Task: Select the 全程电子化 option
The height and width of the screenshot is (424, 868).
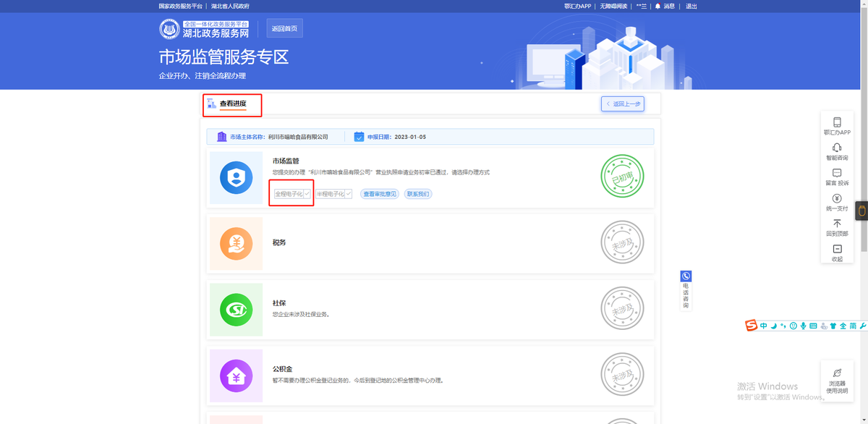Action: tap(292, 194)
